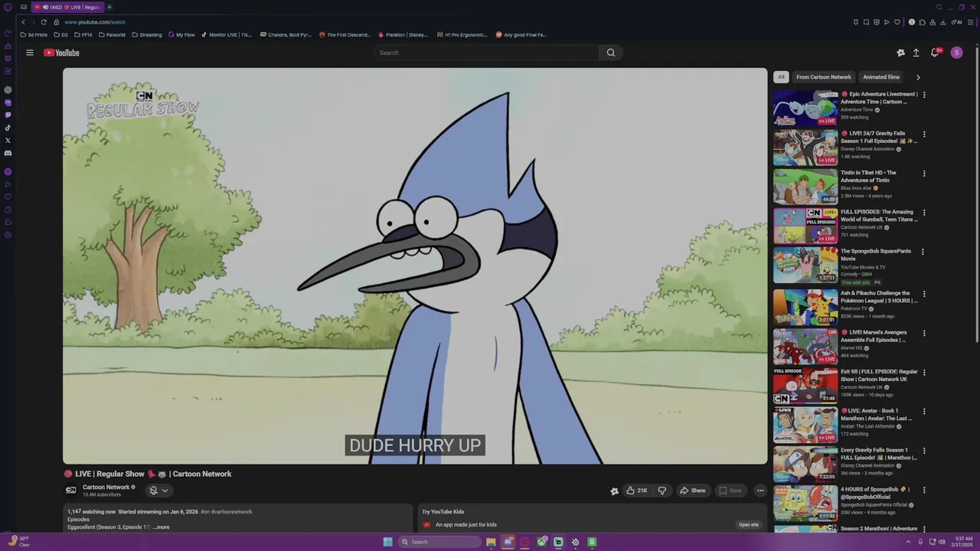Select From Cartoon Network filter chip
Image resolution: width=980 pixels, height=551 pixels.
824,77
